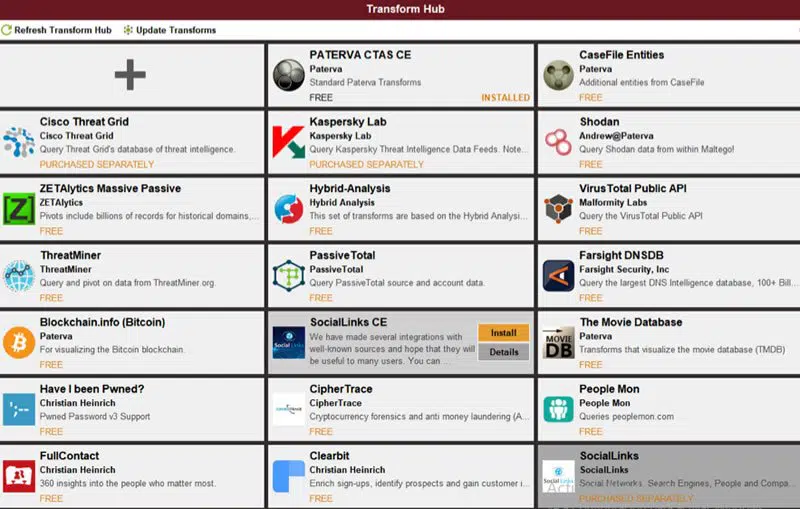The image size is (800, 509).
Task: Click the Kaspersky Lab title text
Action: [x=348, y=121]
